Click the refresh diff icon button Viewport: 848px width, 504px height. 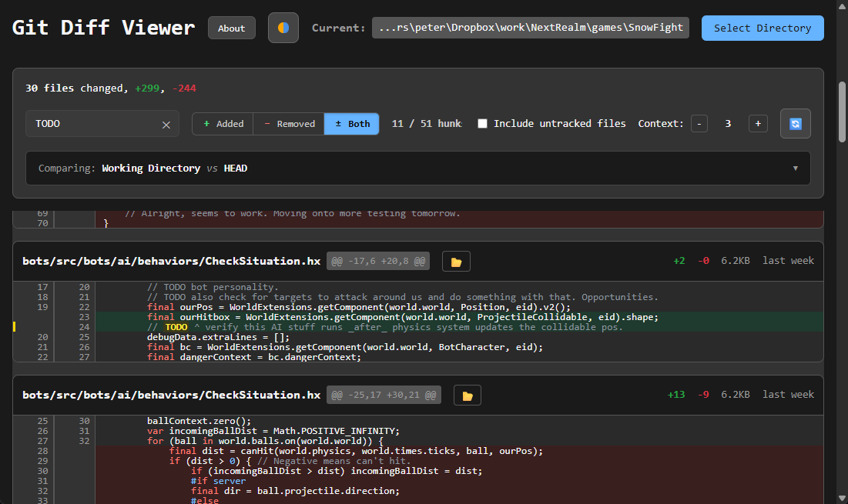click(795, 124)
